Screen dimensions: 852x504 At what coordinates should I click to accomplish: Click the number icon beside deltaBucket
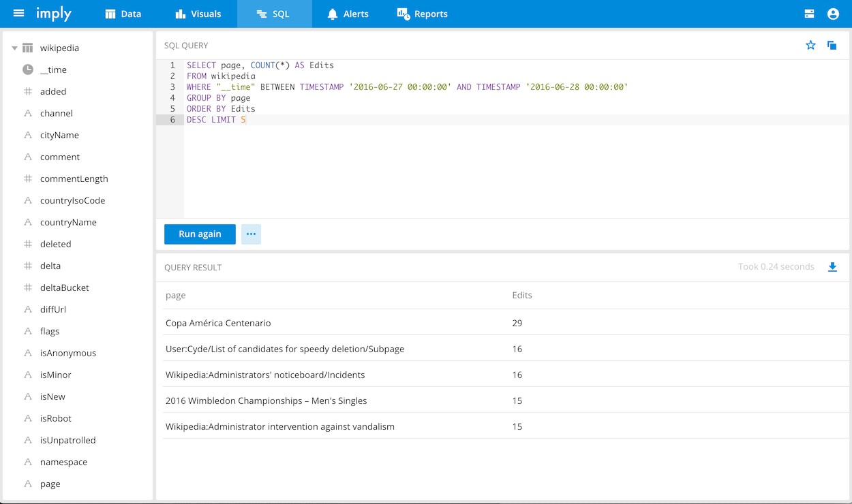click(x=28, y=287)
